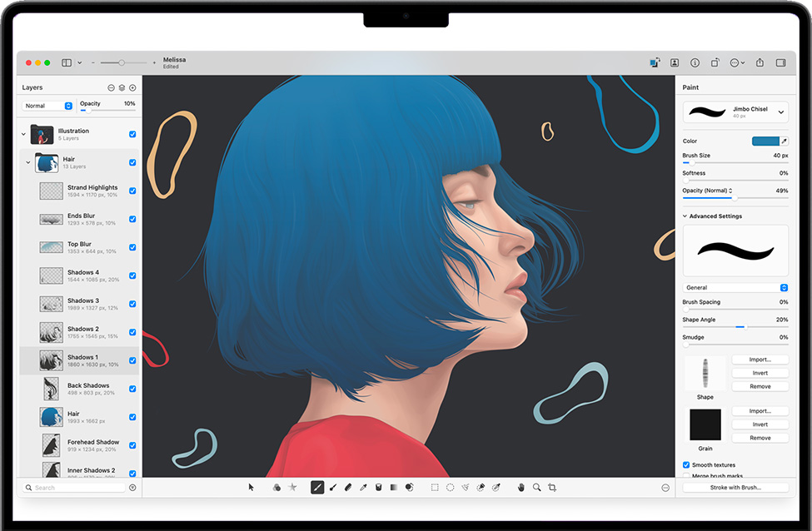
Task: Click the brush Grain texture thumbnail
Action: tap(705, 424)
